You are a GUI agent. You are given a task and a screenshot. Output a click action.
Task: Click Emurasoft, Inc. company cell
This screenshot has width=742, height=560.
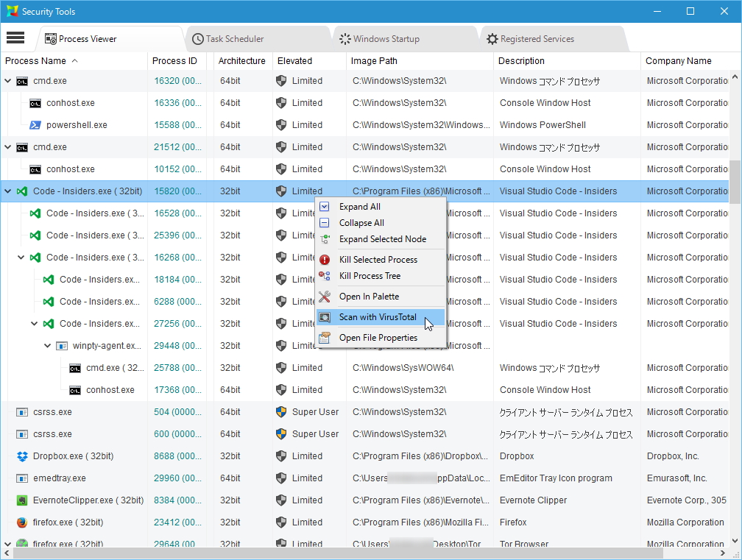pyautogui.click(x=676, y=478)
